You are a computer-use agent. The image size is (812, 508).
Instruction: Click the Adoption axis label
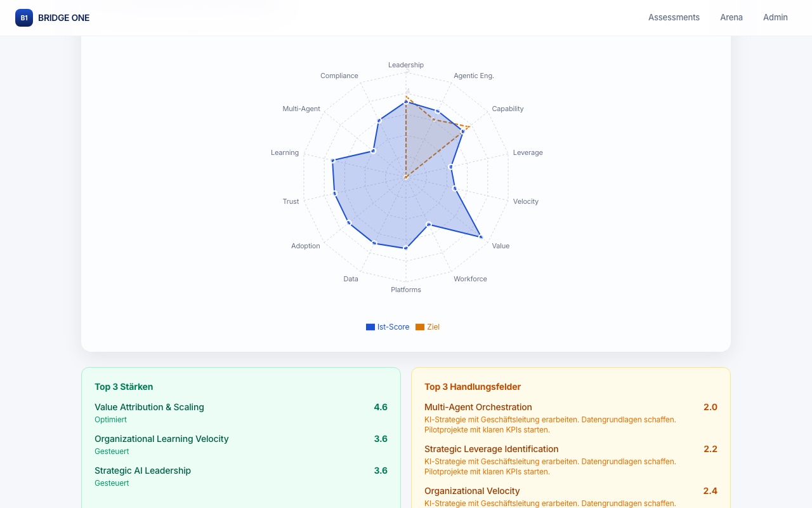[x=306, y=246]
